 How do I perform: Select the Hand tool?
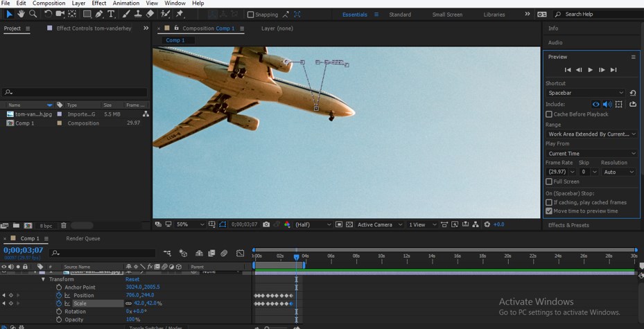click(21, 14)
